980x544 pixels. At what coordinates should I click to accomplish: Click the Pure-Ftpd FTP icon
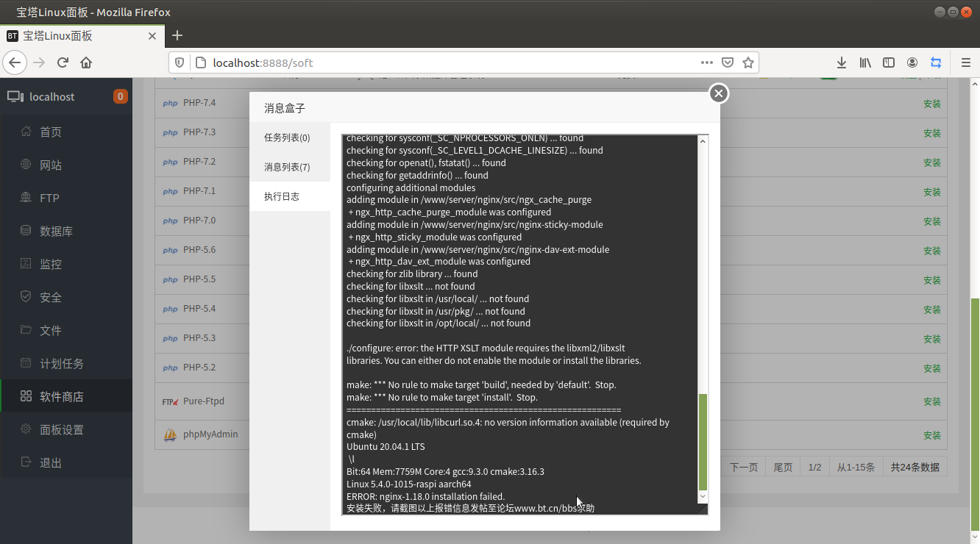pyautogui.click(x=171, y=402)
